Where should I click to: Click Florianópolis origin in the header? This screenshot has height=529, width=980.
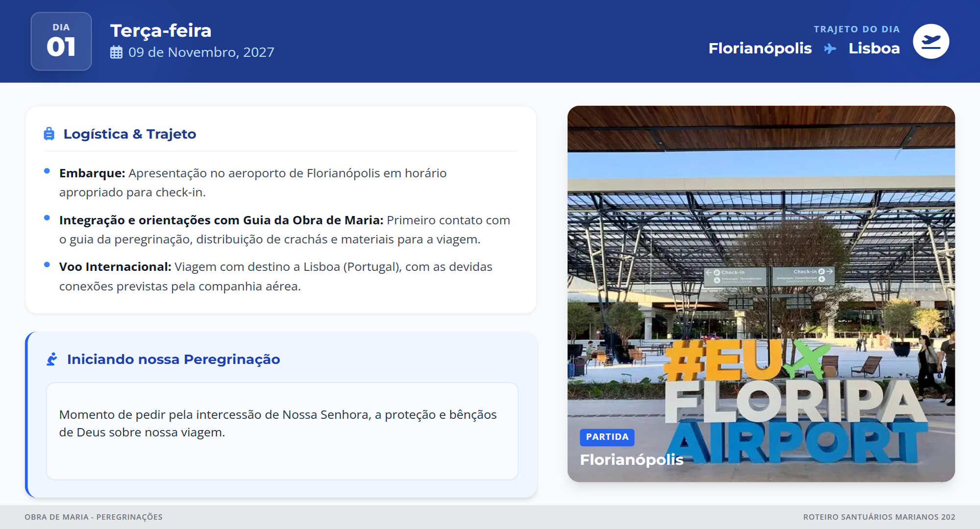(x=760, y=48)
